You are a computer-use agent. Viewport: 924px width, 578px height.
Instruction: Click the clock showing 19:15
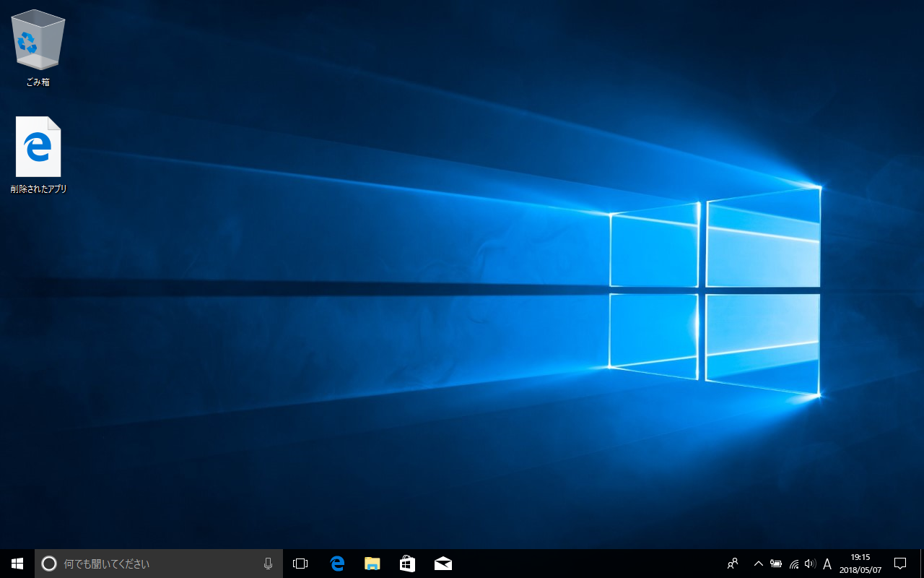click(860, 564)
